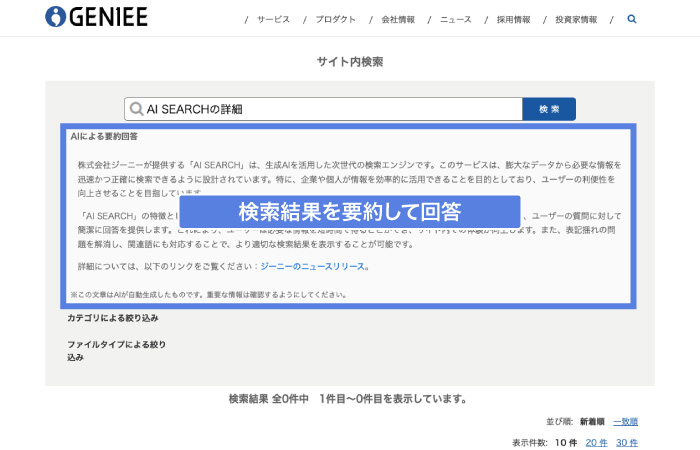
Task: Open the 会社情報 menu
Action: [398, 19]
